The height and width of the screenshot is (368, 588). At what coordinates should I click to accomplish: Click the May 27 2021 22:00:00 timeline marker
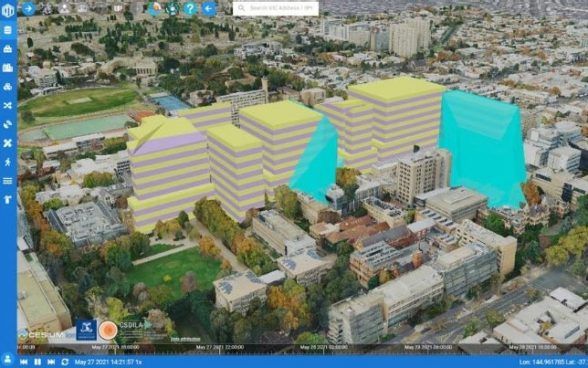(220, 348)
